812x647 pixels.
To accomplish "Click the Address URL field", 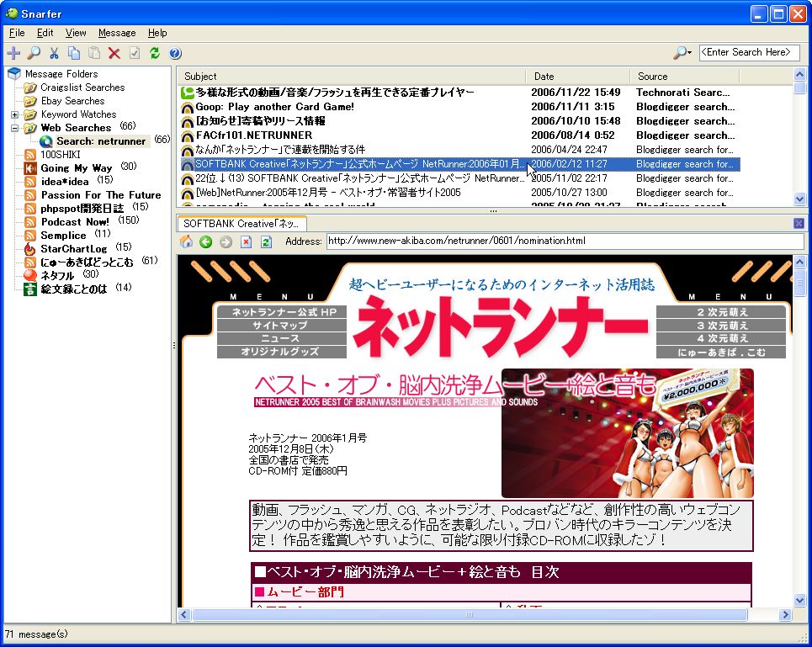I will click(x=565, y=241).
